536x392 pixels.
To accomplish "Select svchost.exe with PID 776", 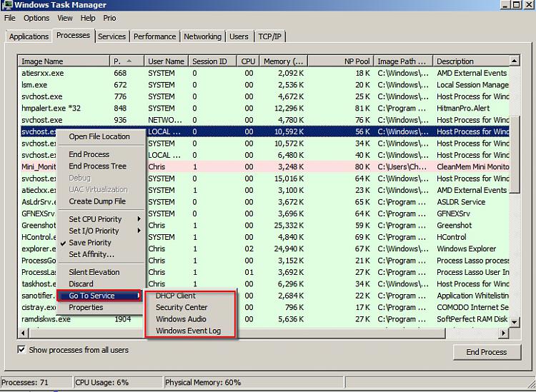I will pos(264,96).
